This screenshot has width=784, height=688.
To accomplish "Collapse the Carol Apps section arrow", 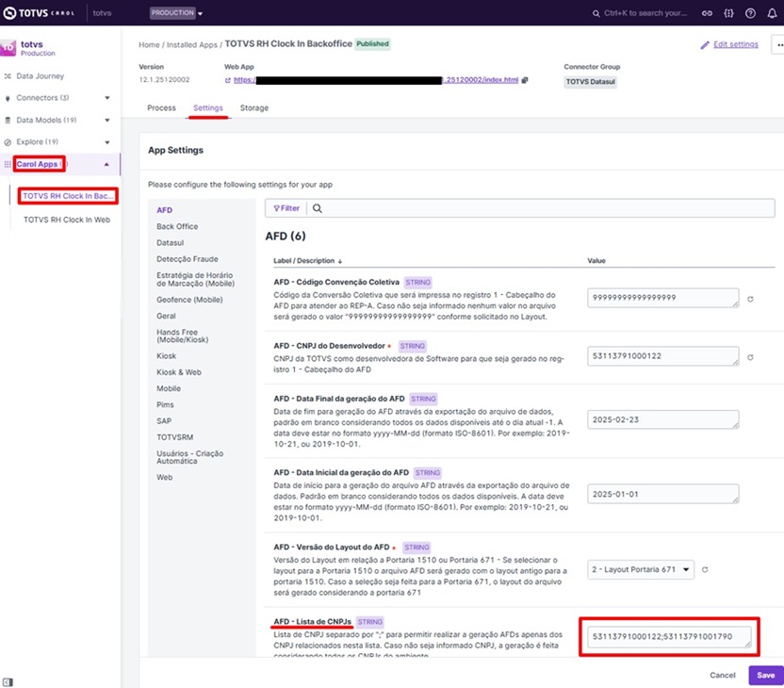I will (106, 164).
